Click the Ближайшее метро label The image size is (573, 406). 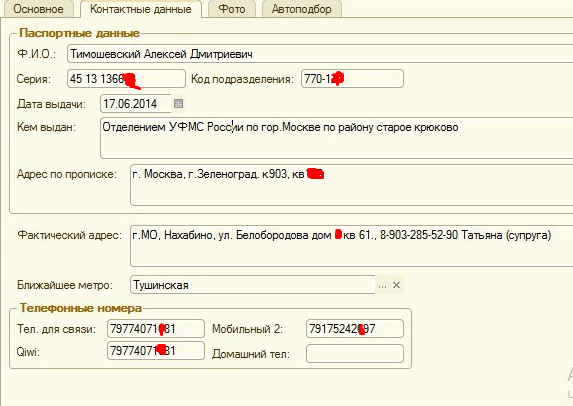click(65, 285)
